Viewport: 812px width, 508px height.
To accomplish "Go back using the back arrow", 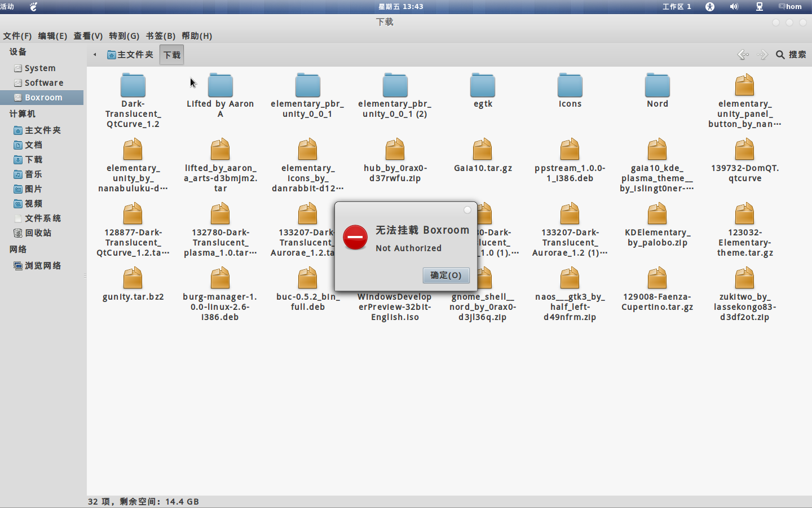I will [743, 55].
